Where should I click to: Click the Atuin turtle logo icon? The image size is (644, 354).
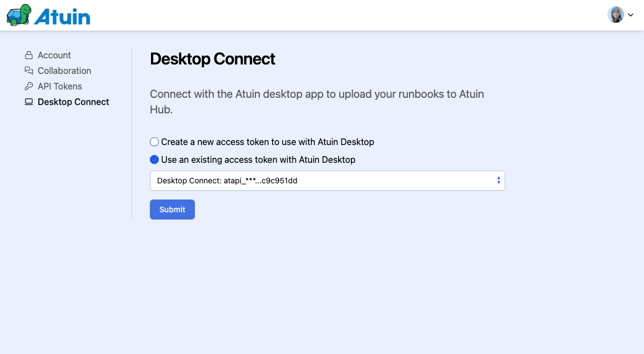[19, 15]
